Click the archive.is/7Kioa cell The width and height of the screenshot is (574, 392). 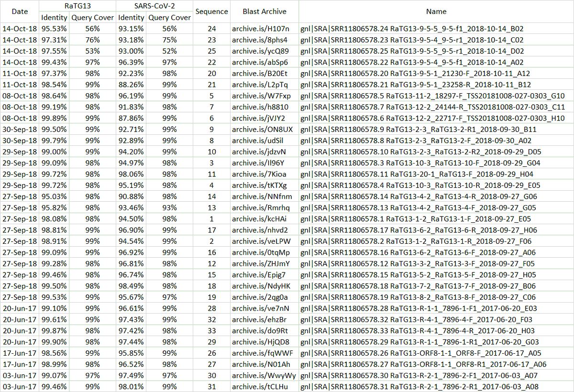coord(265,174)
